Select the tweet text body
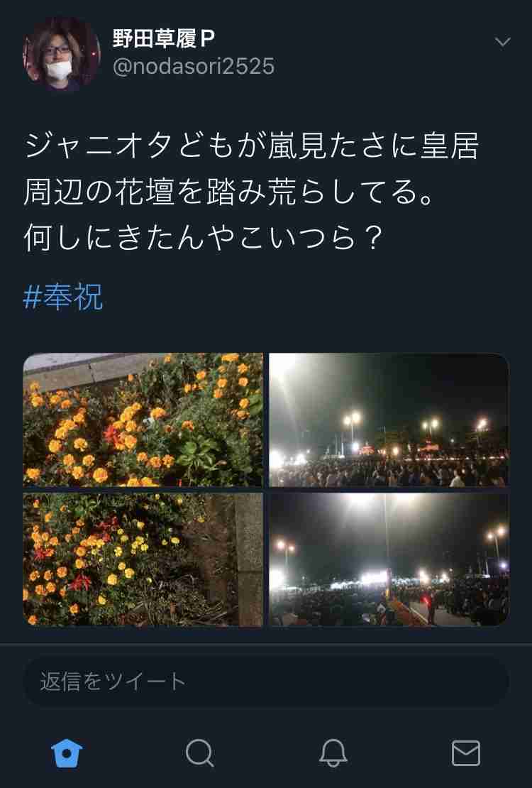This screenshot has width=532, height=788. 251,192
